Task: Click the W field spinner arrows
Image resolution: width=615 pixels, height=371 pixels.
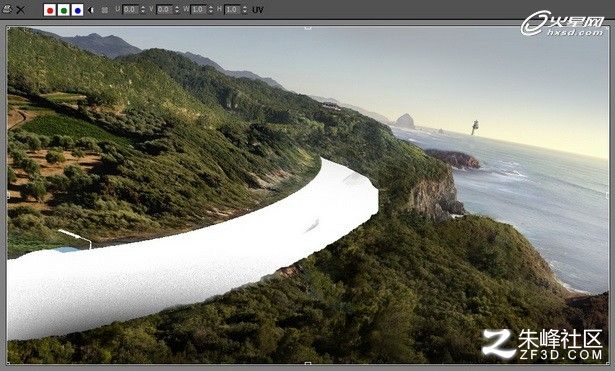Action: (211, 10)
